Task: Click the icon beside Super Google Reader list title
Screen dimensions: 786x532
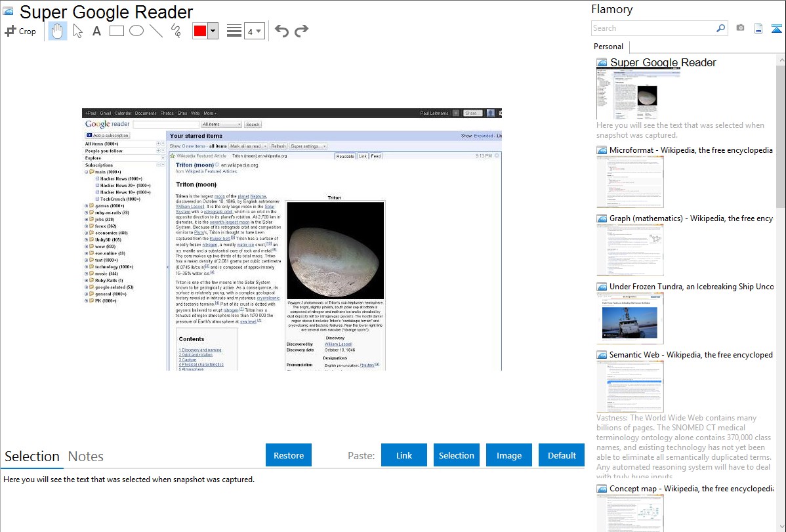Action: point(602,63)
